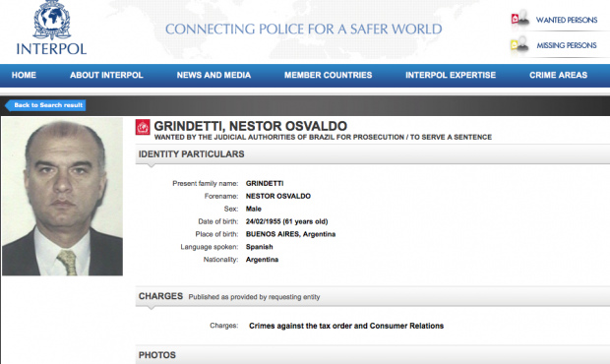Click the Nationality value Argentina
Image resolution: width=610 pixels, height=364 pixels.
262,260
